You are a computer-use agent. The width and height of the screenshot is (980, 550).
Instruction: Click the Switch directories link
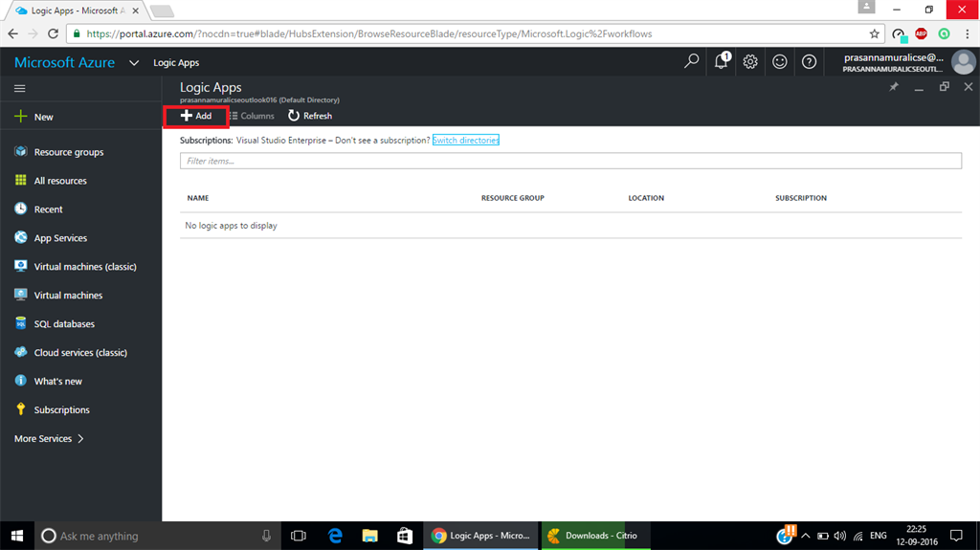[466, 140]
